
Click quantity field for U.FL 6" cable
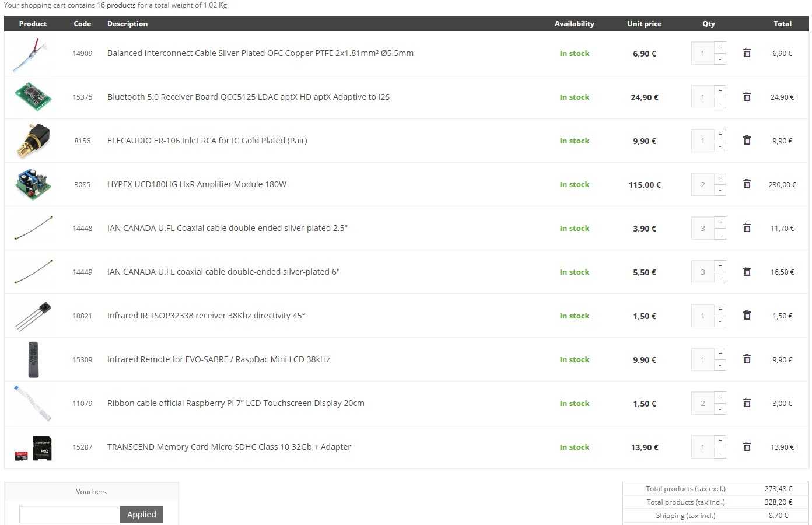(x=702, y=272)
